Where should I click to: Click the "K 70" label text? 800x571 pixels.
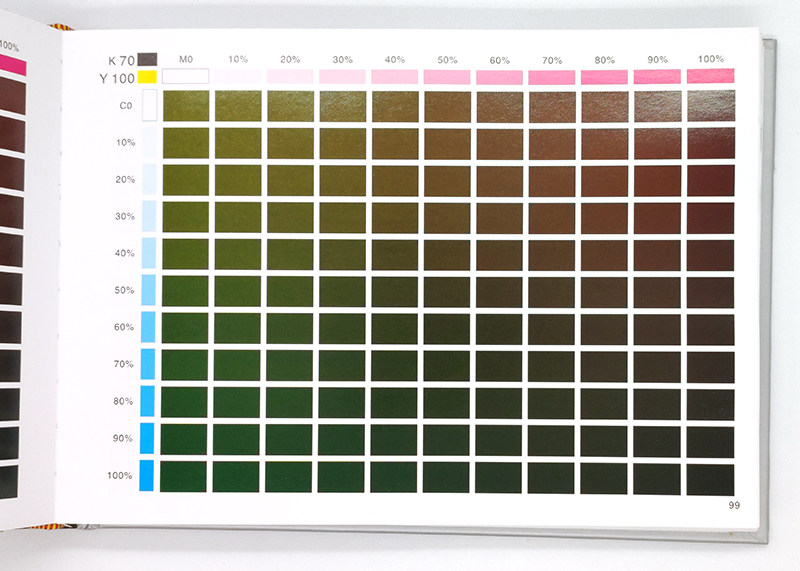pos(121,60)
